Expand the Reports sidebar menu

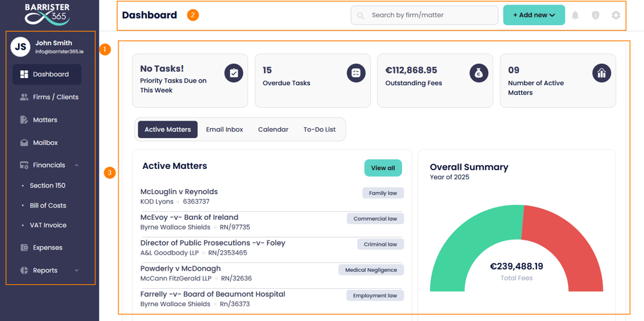[77, 271]
